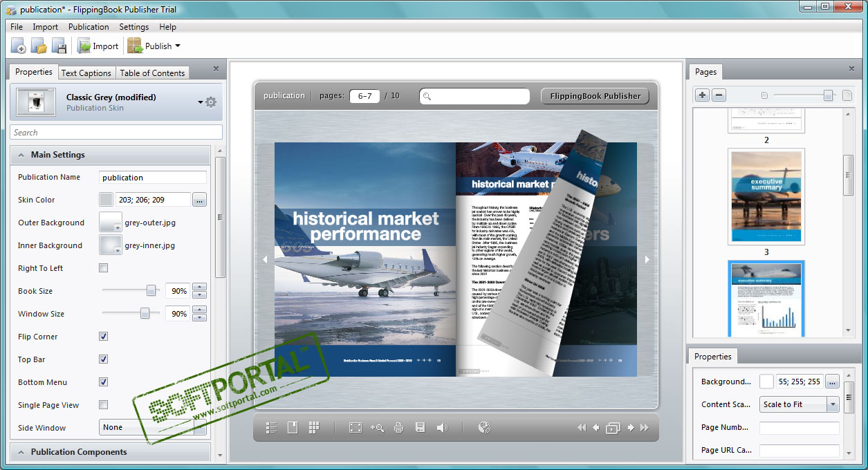
Task: Click the bookmark icon in bottom menu
Action: pos(293,428)
